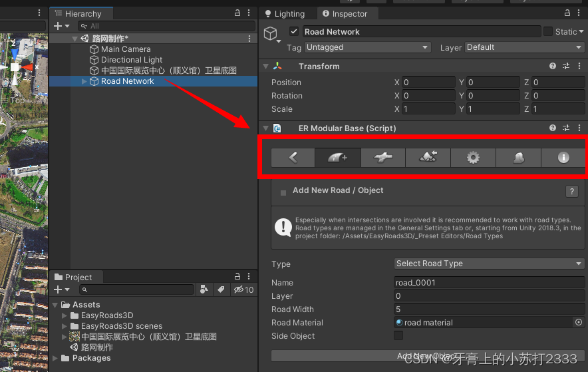Click the back arrow toolbar button
588x372 pixels.
tap(293, 158)
